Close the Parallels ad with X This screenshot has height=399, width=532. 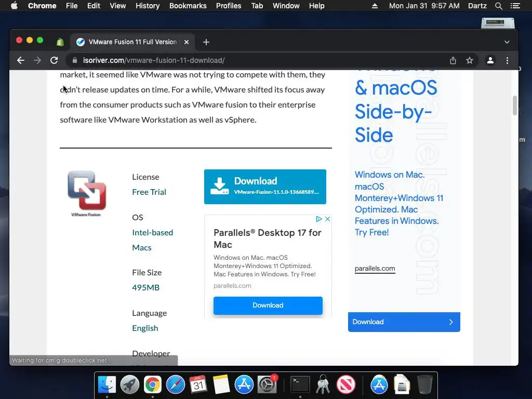click(x=327, y=219)
